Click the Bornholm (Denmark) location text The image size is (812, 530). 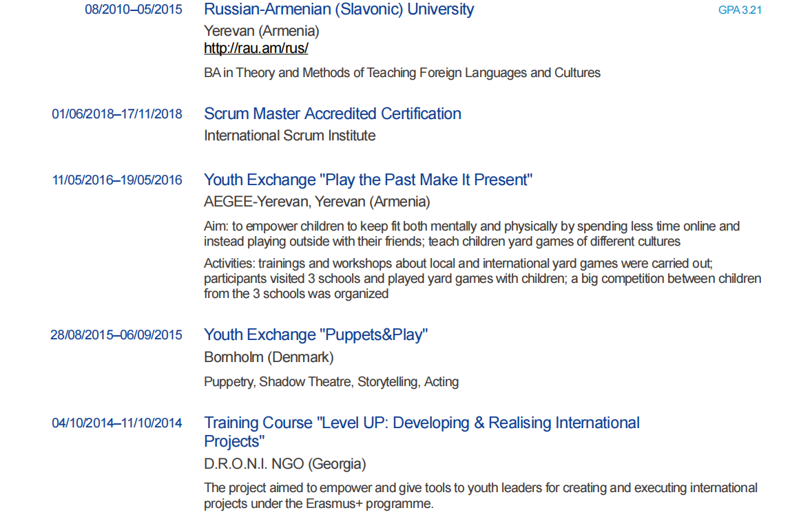269,357
